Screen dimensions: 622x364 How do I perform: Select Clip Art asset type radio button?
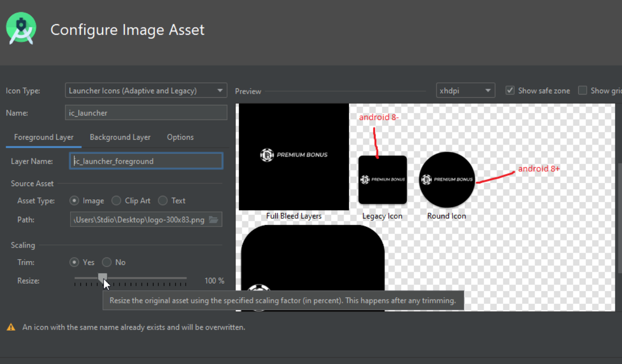point(116,201)
